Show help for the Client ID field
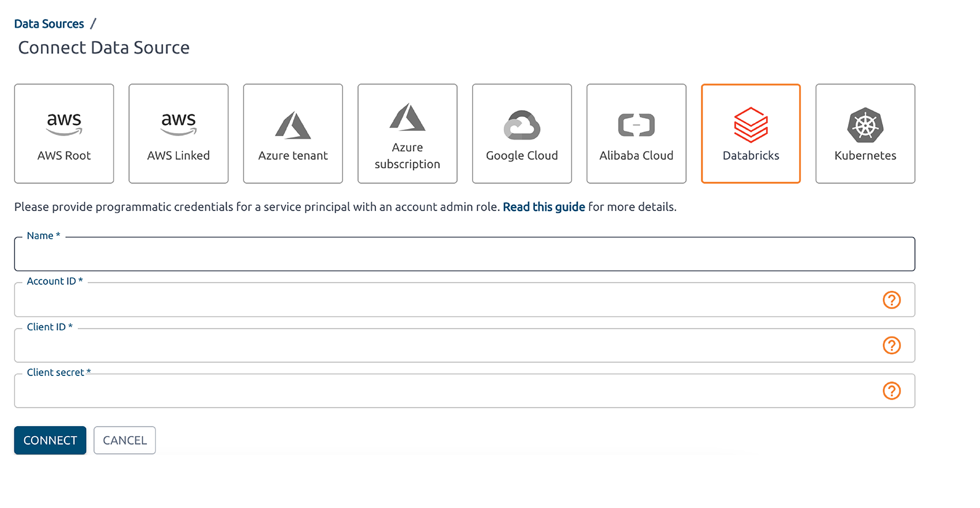This screenshot has width=980, height=508. pyautogui.click(x=892, y=345)
